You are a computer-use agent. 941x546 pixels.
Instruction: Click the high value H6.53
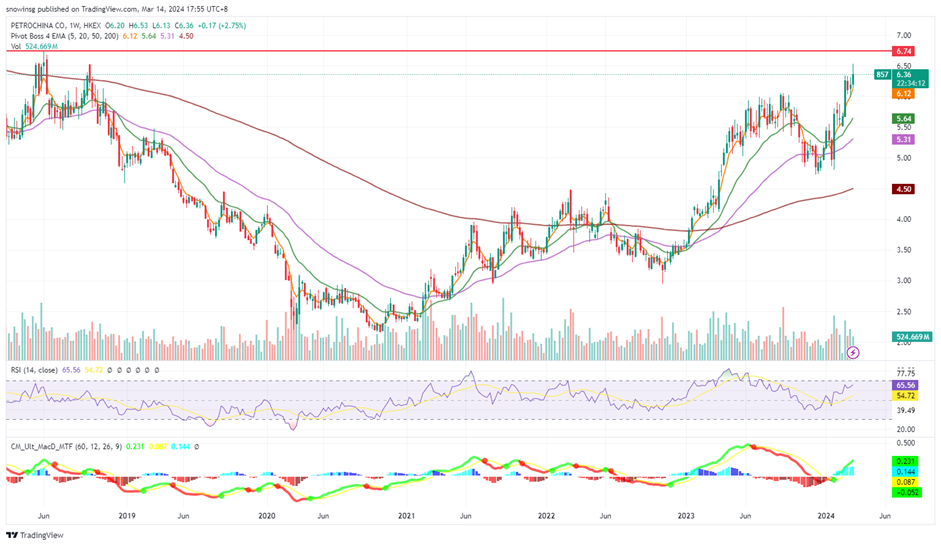(x=139, y=26)
